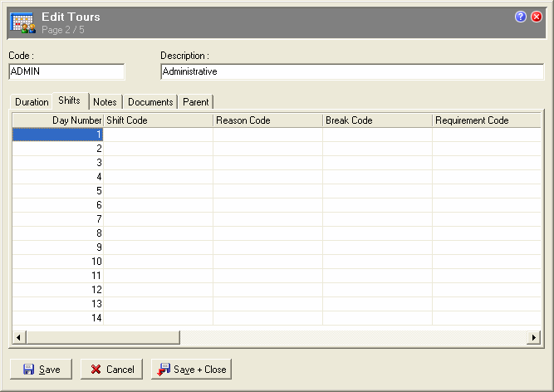This screenshot has width=554, height=392.
Task: Click the Break Code column header
Action: point(377,120)
